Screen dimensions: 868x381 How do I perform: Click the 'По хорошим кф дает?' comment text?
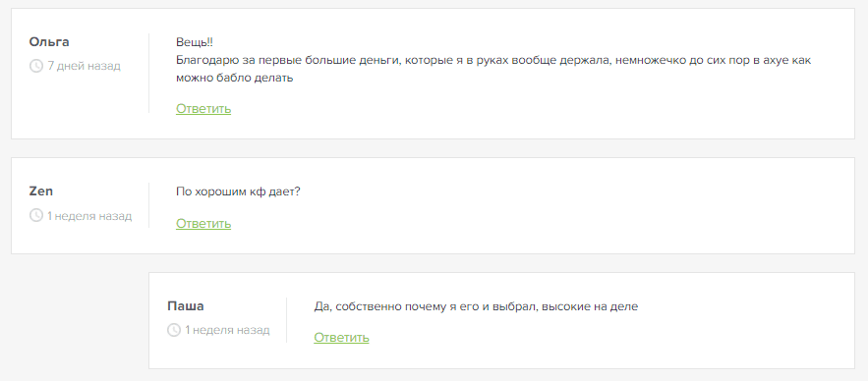pyautogui.click(x=238, y=191)
